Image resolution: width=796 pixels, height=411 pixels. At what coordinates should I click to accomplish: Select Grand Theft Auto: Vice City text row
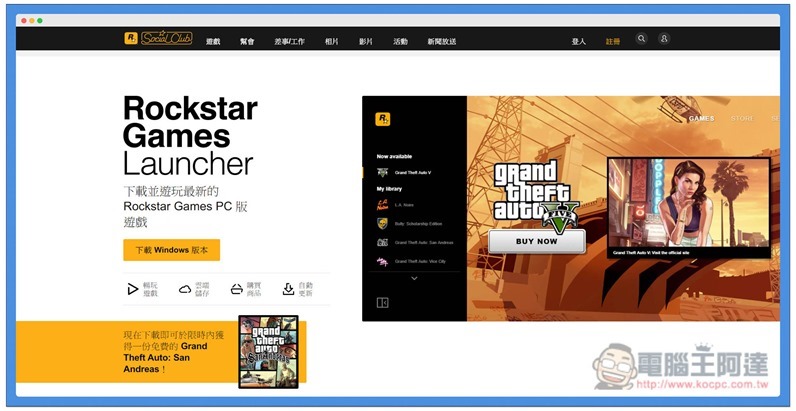click(420, 261)
